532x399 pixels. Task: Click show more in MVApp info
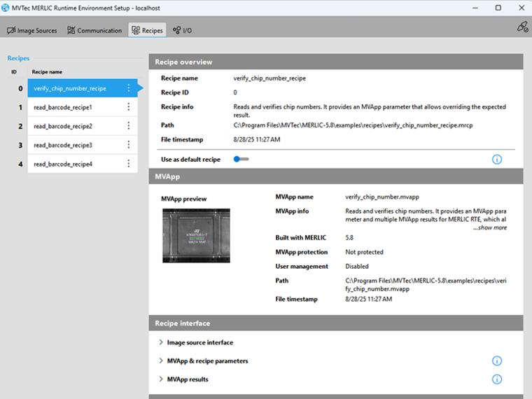click(x=490, y=227)
